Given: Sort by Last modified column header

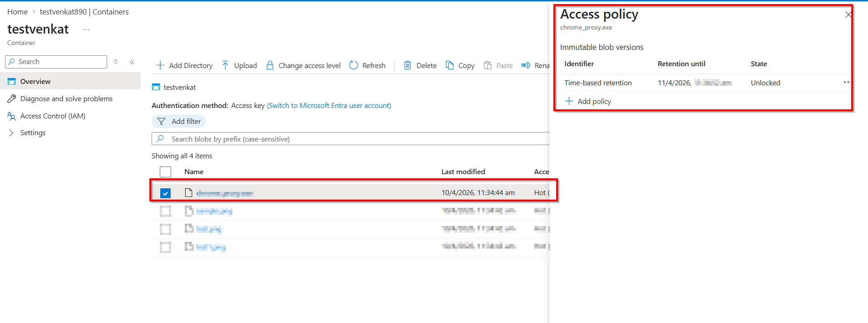Looking at the screenshot, I should (x=463, y=172).
